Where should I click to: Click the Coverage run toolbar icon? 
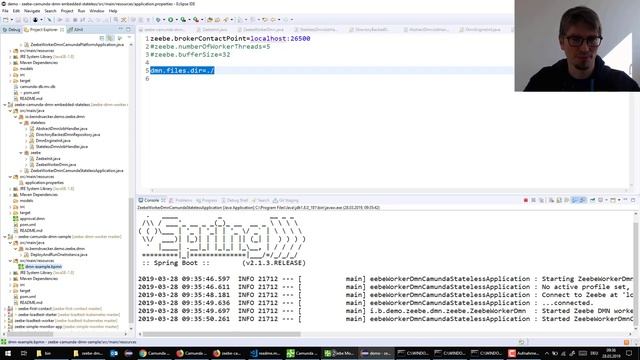tap(183, 20)
